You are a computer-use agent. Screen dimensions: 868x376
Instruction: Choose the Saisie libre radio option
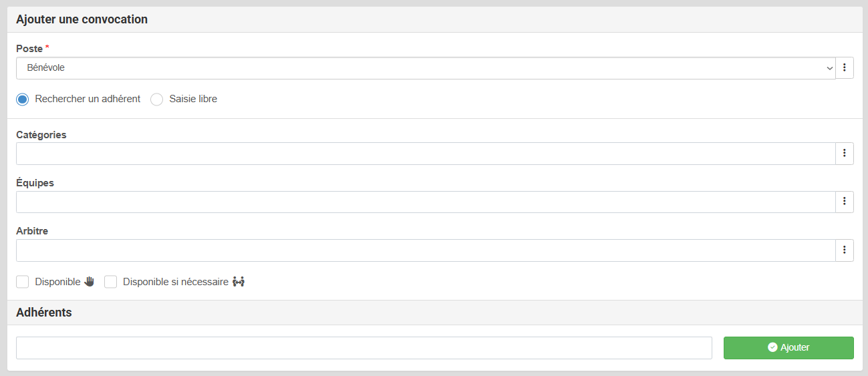coord(157,100)
